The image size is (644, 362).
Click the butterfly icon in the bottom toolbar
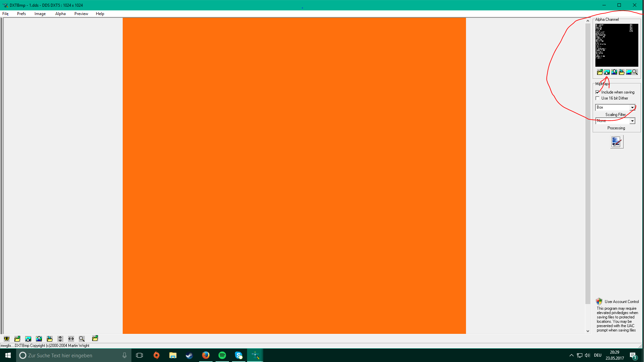pos(7,339)
